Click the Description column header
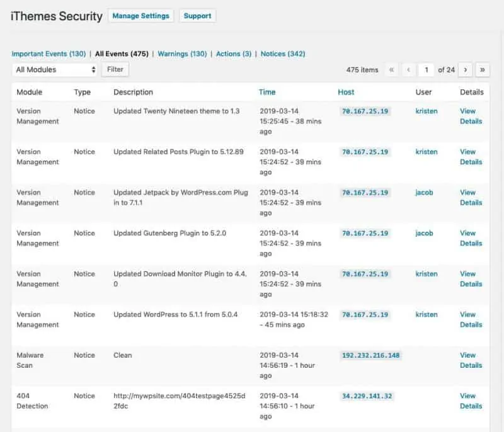 pos(133,92)
